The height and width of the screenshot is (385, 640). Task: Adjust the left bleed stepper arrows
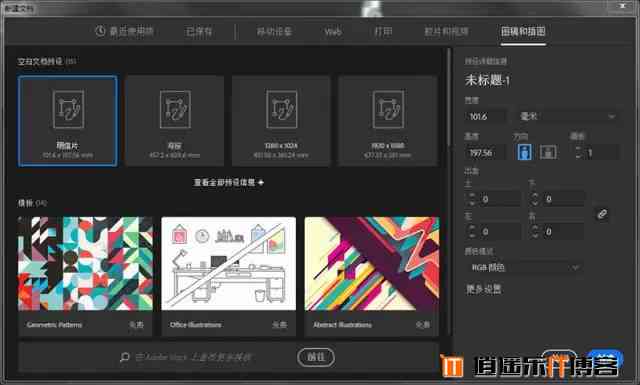472,232
